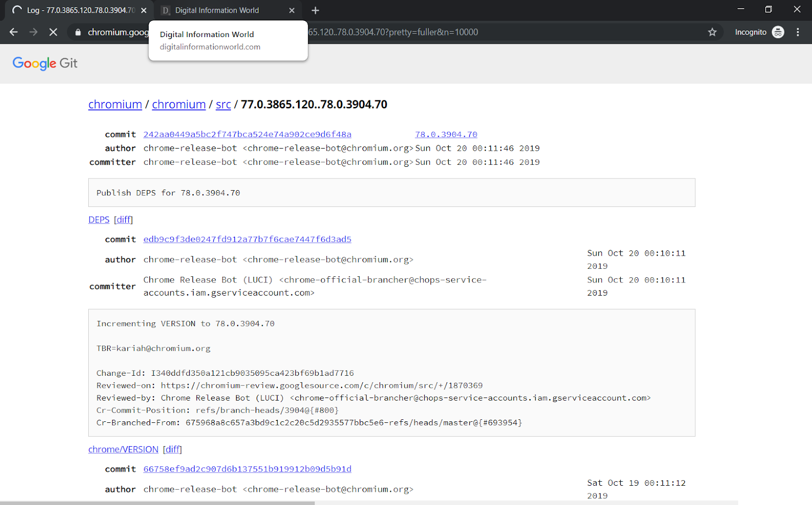Click the TBR=kariah@chromium.org line
Screen dimensions: 812x505
[x=153, y=348]
